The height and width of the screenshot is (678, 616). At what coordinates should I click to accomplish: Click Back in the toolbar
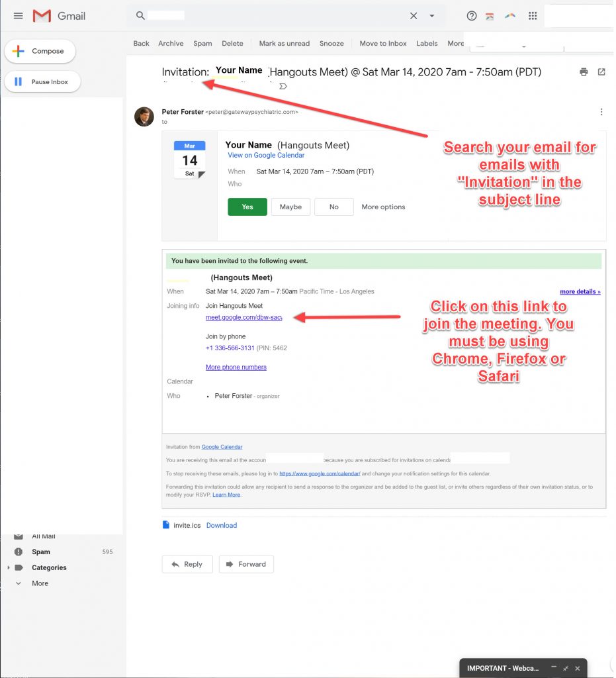point(141,43)
